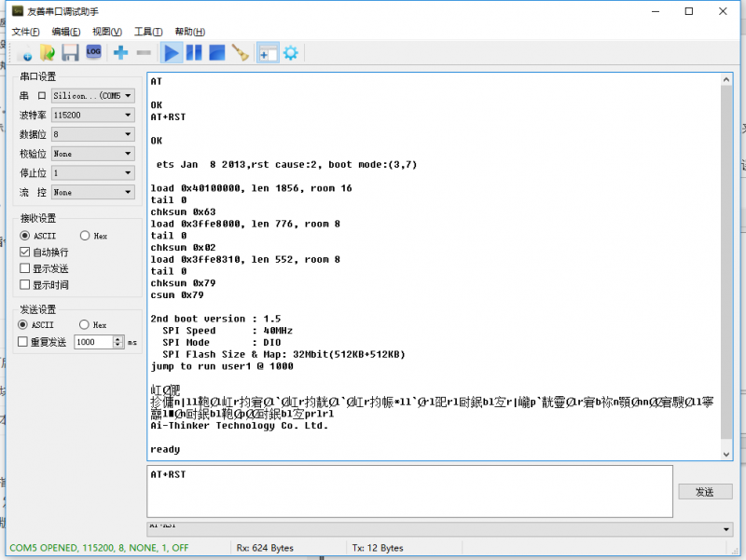The width and height of the screenshot is (746, 560).
Task: Expand the baud rate 115200 dropdown
Action: pos(93,115)
